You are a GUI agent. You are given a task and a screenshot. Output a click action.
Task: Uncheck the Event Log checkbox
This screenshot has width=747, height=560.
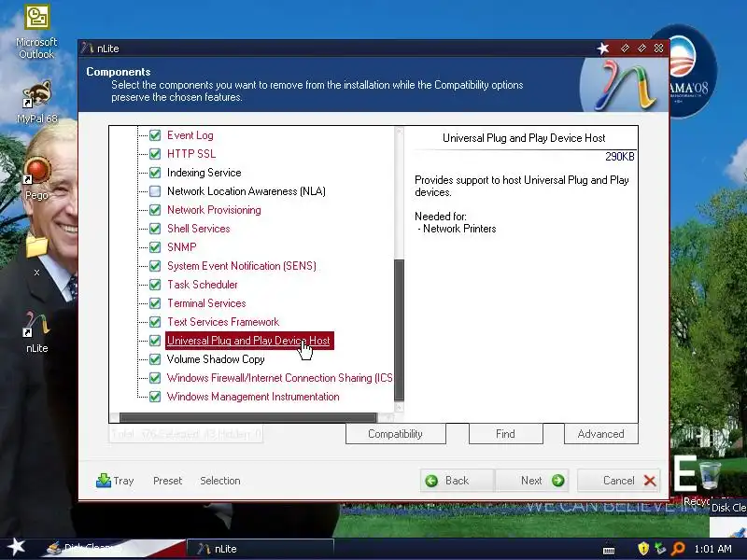point(155,135)
